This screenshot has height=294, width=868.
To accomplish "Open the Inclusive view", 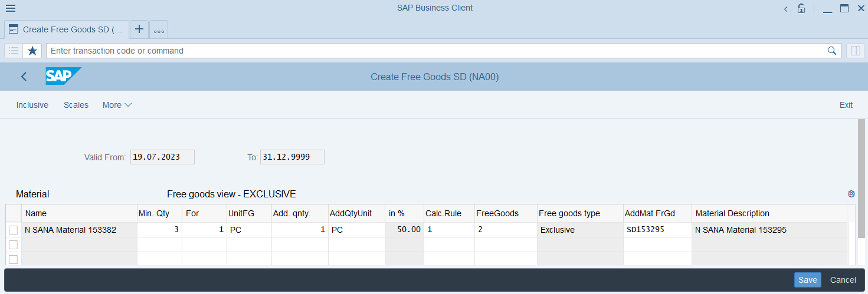I will point(32,105).
